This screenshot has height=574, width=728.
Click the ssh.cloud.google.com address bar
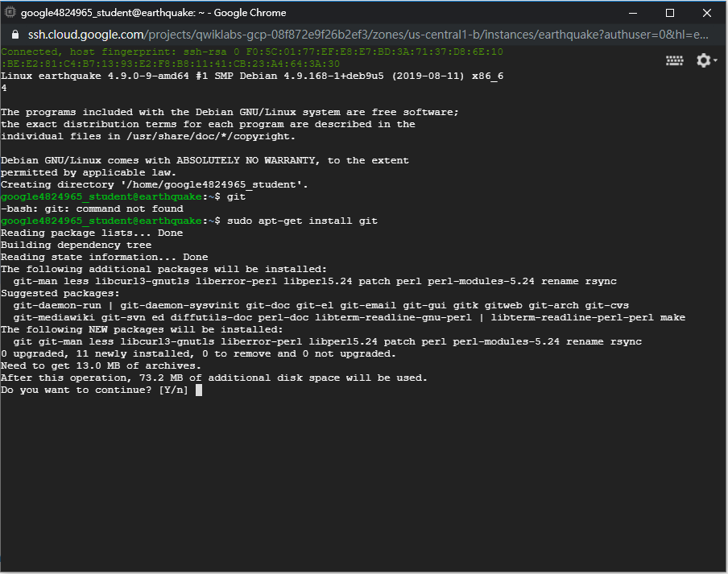pyautogui.click(x=368, y=35)
